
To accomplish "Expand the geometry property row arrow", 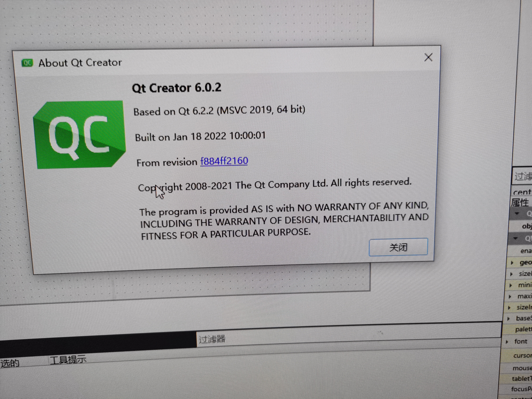I will [x=512, y=263].
